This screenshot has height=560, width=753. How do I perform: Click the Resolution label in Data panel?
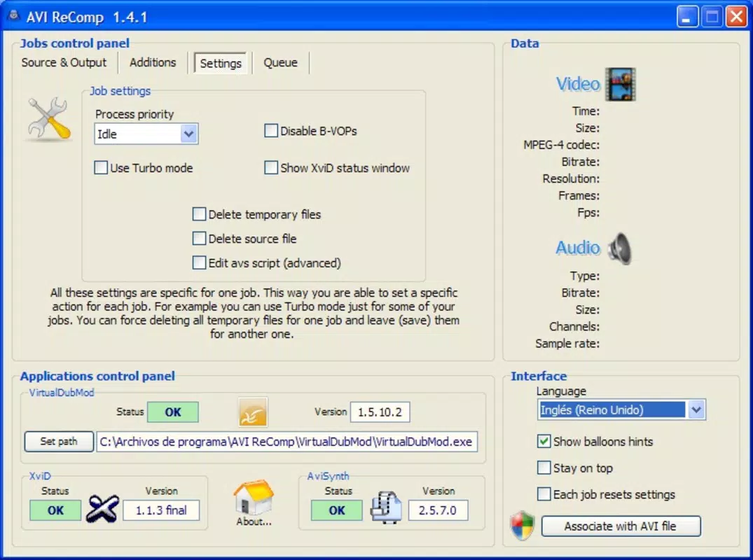coord(571,178)
